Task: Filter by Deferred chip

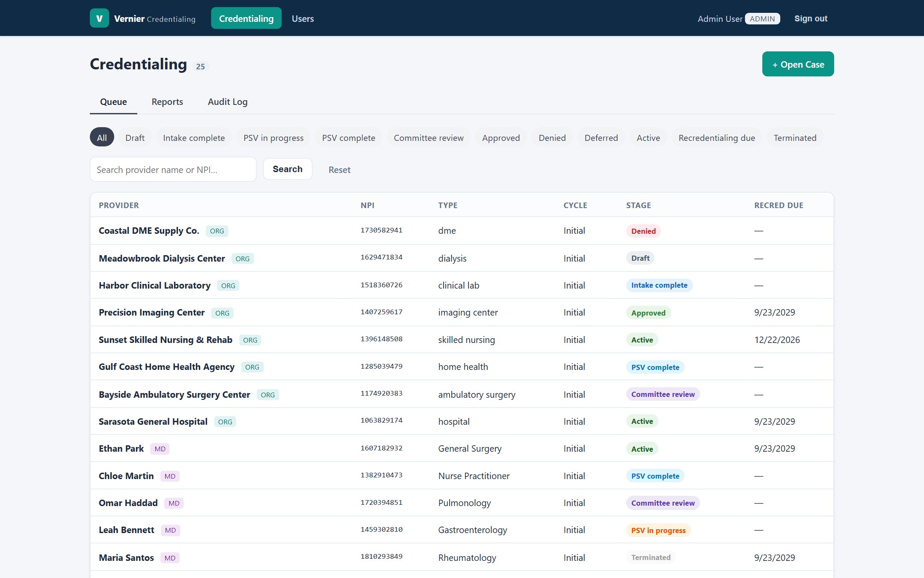Action: point(601,137)
